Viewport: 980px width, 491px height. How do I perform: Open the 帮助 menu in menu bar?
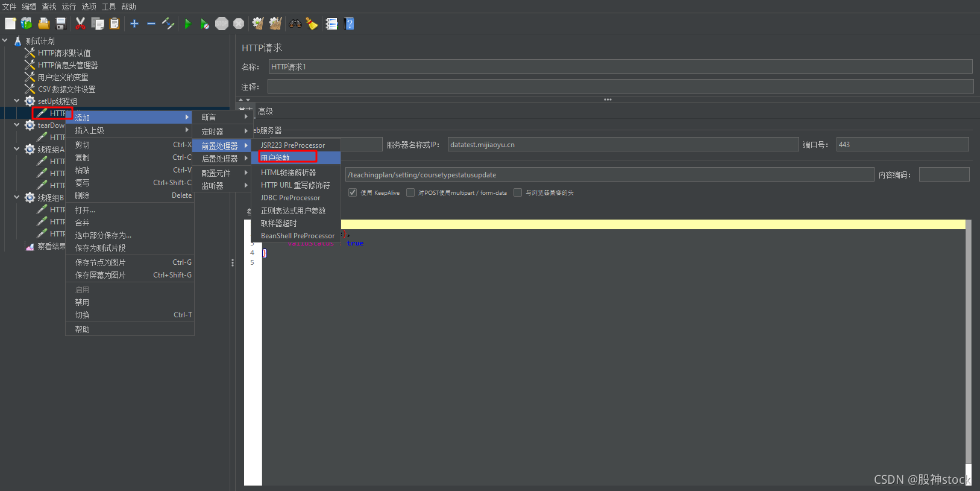pos(128,7)
